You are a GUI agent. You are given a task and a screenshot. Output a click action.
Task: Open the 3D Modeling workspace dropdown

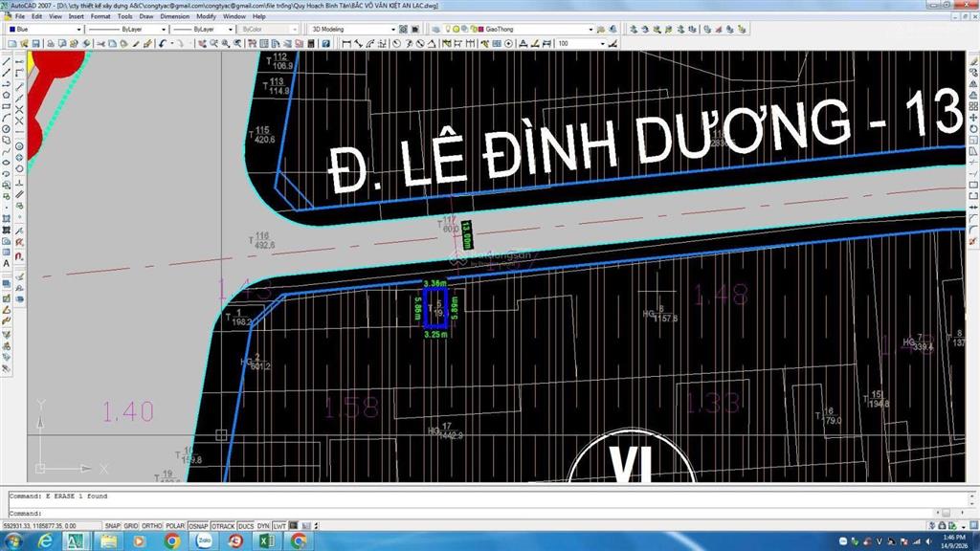393,30
